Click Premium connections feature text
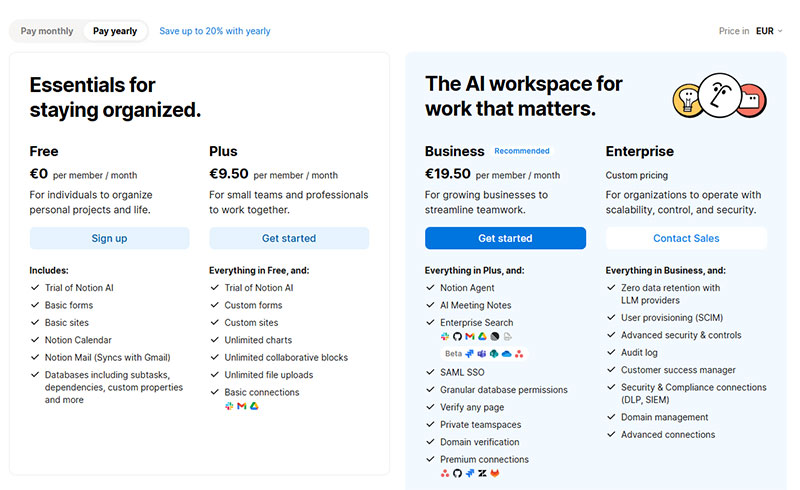800x490 pixels. coord(484,459)
